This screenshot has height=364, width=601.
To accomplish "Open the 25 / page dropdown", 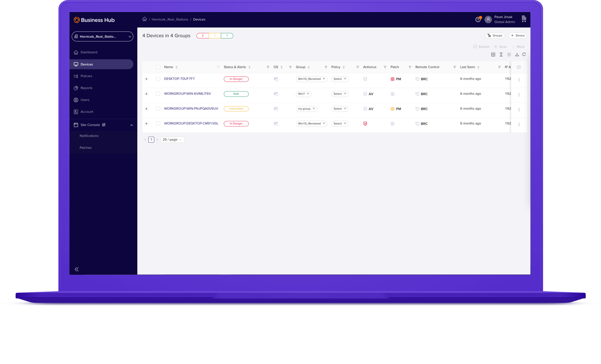I will (x=172, y=140).
